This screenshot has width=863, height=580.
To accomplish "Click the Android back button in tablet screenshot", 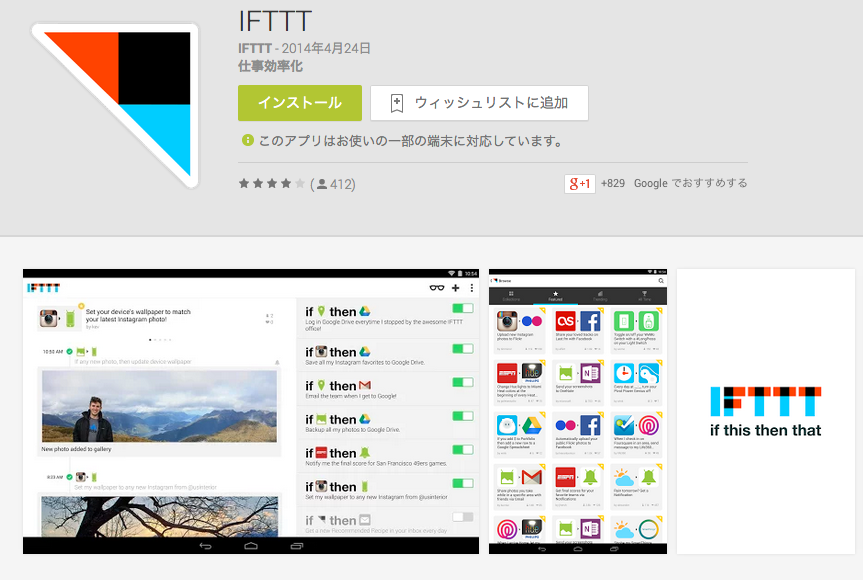I will [205, 546].
